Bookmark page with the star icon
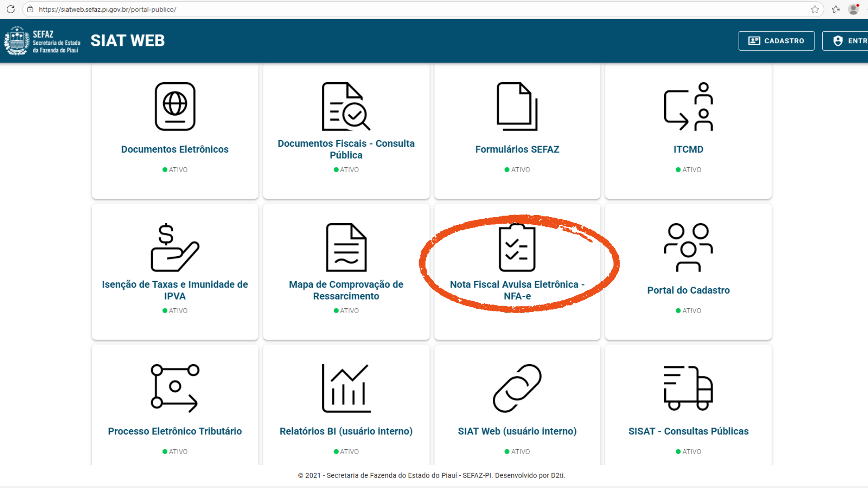 815,9
